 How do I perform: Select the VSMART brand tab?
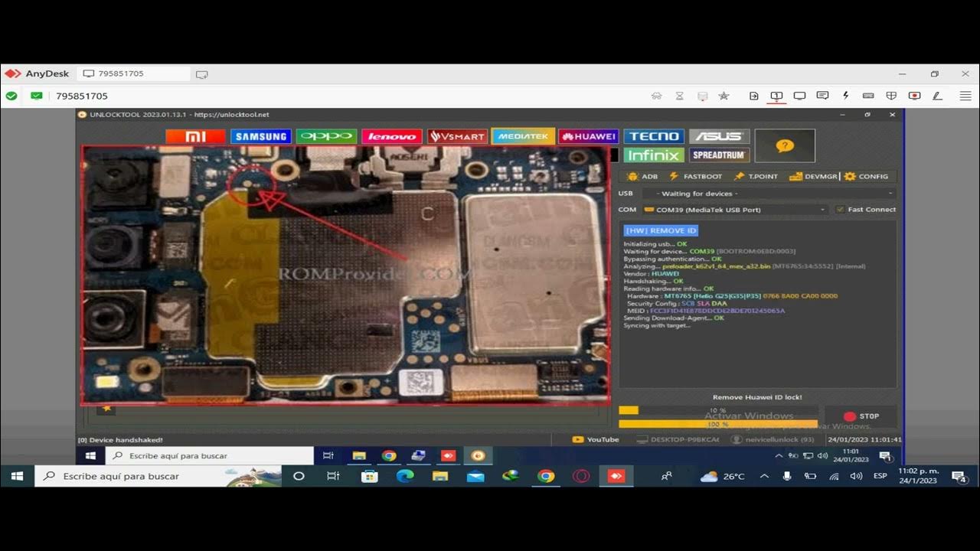click(x=457, y=136)
